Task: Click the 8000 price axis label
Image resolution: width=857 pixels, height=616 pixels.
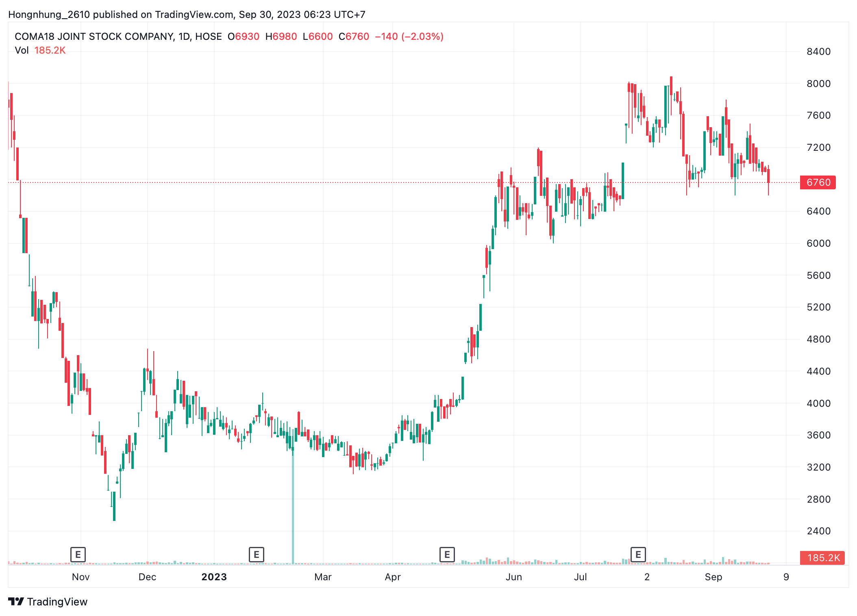Action: (818, 84)
